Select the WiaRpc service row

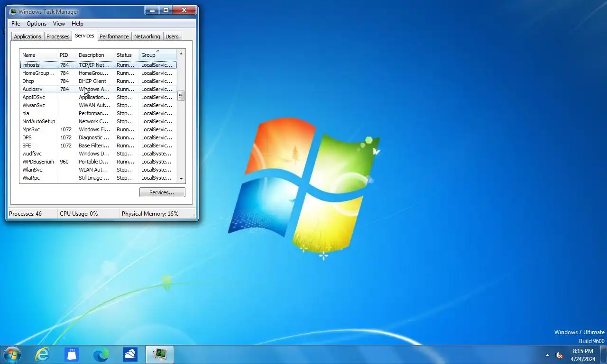(x=98, y=178)
